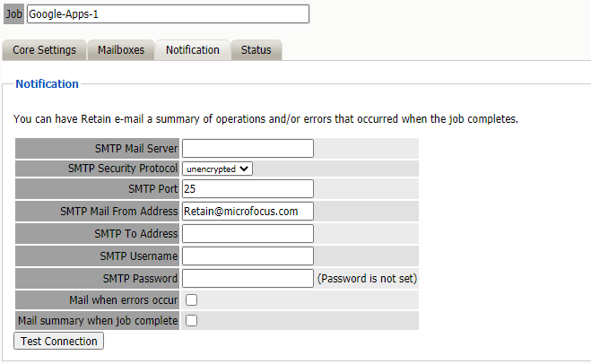Screen dimensions: 591x364
Task: Click the Job label box
Action: 14,14
